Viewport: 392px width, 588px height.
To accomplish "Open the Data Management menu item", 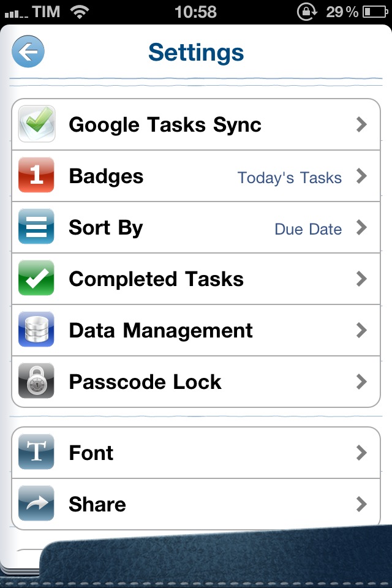I will (x=196, y=330).
